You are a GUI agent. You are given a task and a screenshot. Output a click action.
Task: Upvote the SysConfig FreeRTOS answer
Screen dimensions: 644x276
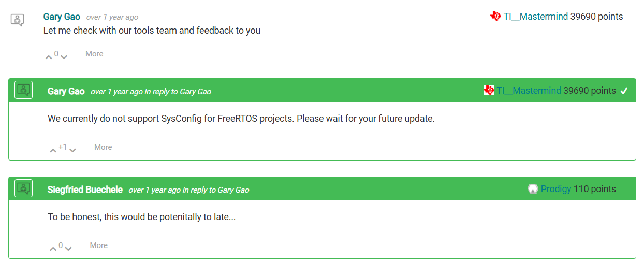(x=53, y=150)
